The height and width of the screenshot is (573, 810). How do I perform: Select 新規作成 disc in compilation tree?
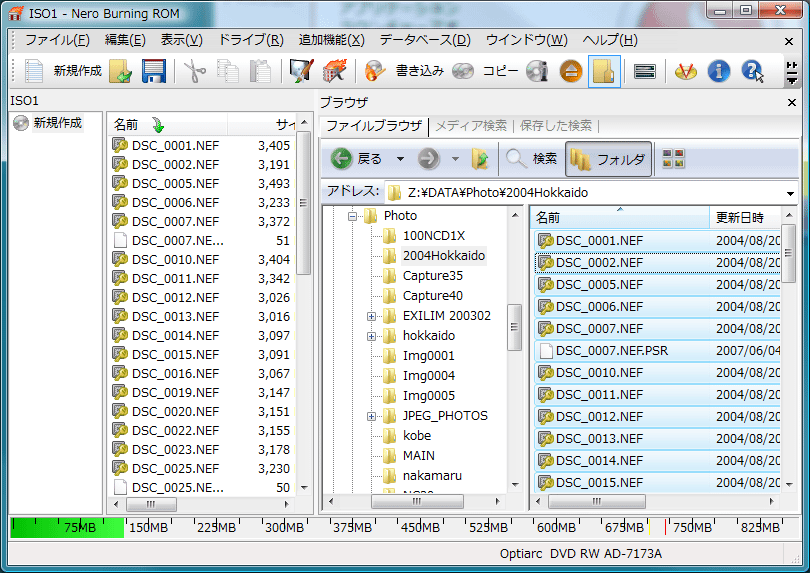57,123
